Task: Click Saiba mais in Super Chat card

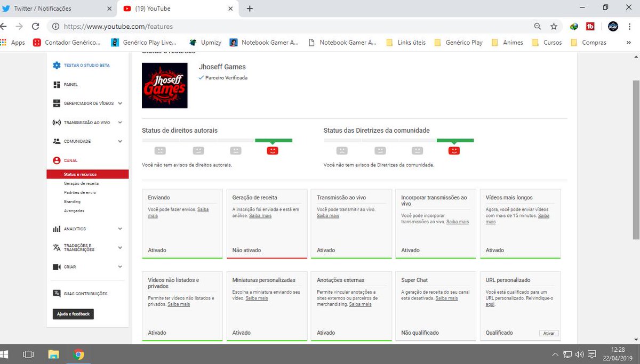Action: pyautogui.click(x=446, y=298)
